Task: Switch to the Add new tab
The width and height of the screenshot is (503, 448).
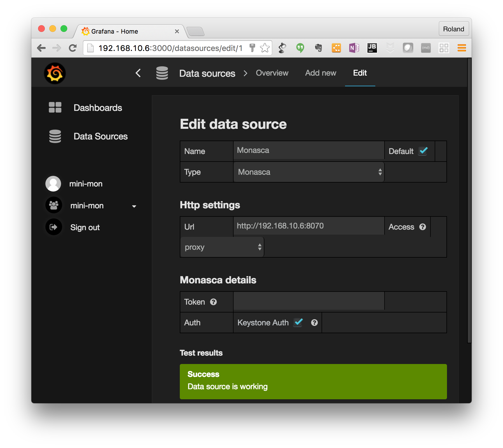Action: point(320,73)
